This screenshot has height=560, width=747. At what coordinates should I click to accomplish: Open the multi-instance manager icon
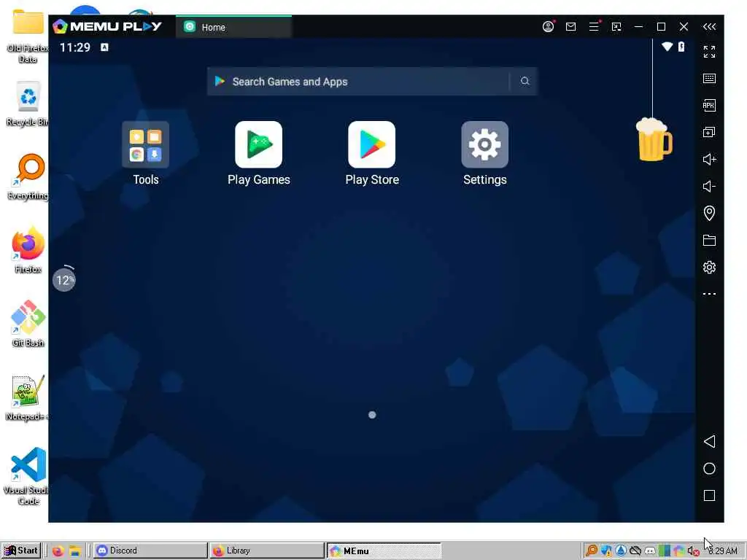tap(709, 133)
